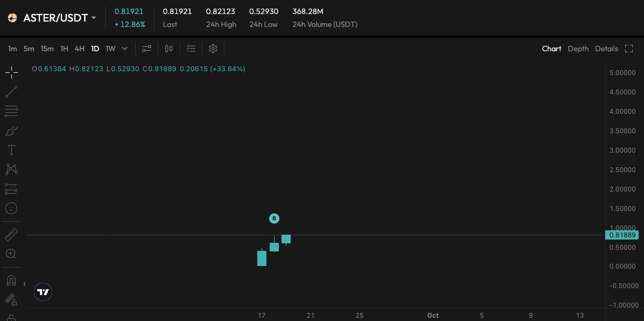Screen dimensions: 644x321
Task: Open the Depth view tab
Action: click(x=578, y=49)
